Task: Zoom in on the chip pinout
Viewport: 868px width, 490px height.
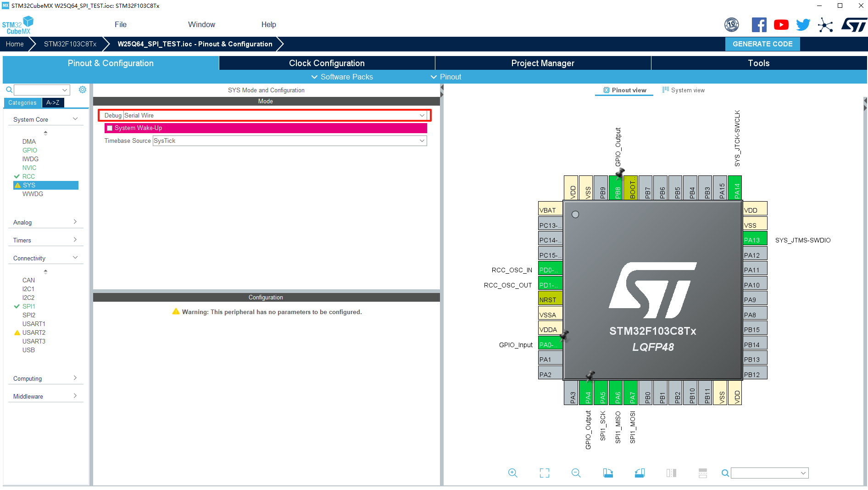Action: (x=513, y=473)
